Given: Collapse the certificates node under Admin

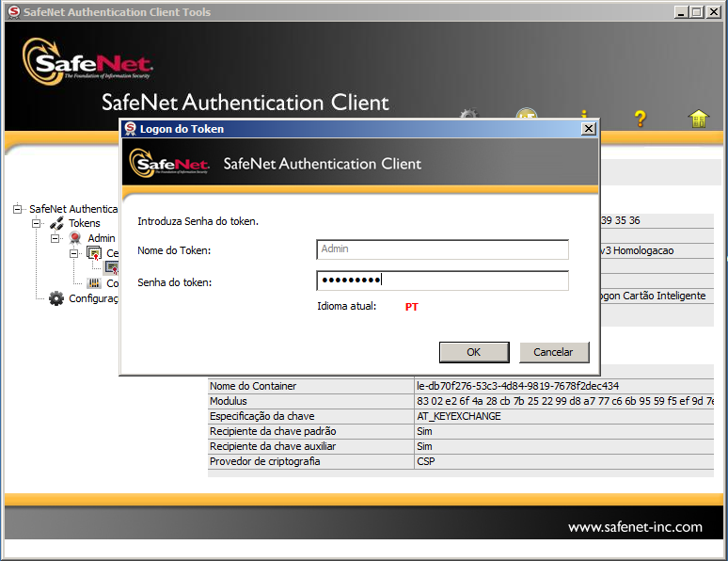Looking at the screenshot, I should click(73, 253).
